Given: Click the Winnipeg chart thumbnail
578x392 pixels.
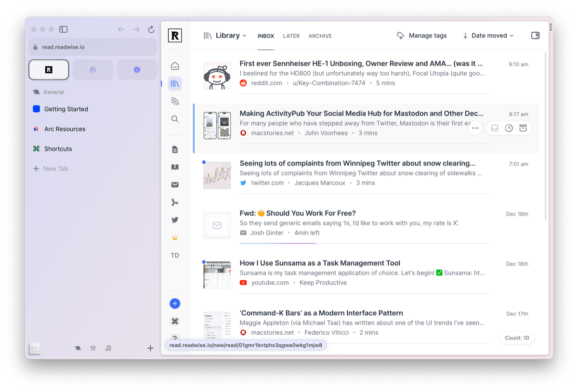Looking at the screenshot, I should coord(217,175).
